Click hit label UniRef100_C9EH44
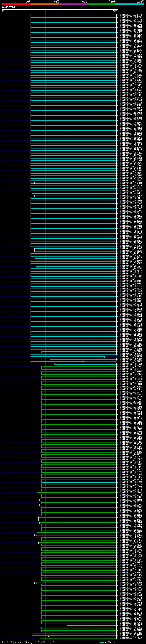This screenshot has height=644, width=146. click(x=131, y=110)
